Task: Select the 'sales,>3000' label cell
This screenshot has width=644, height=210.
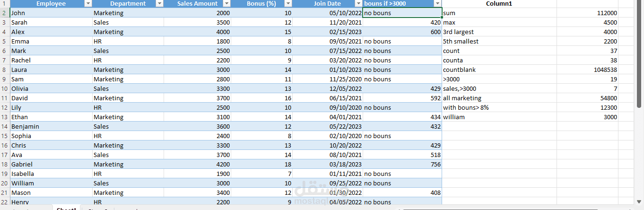Action: tap(499, 88)
